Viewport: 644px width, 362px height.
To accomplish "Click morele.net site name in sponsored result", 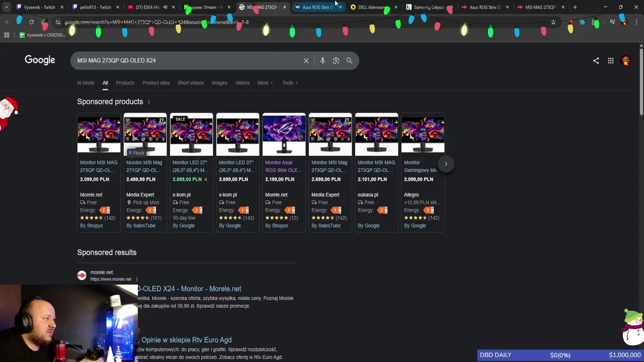I will pyautogui.click(x=102, y=273).
